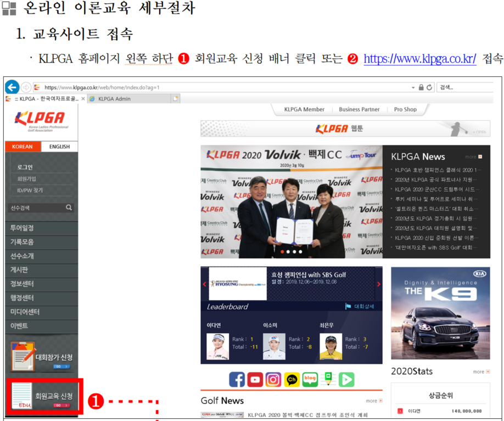This screenshot has height=421, width=504.
Task: Click player 최은우 leaderboard photo
Action: click(x=331, y=346)
